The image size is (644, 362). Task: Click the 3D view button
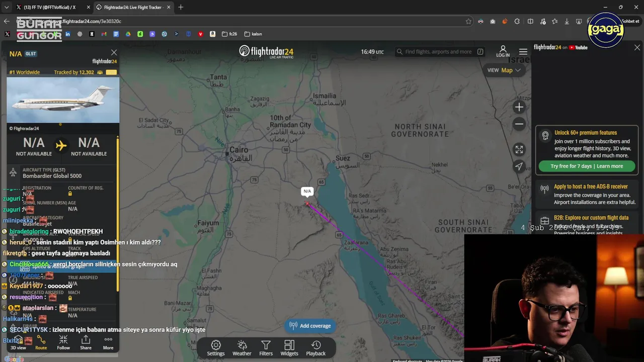point(18,343)
